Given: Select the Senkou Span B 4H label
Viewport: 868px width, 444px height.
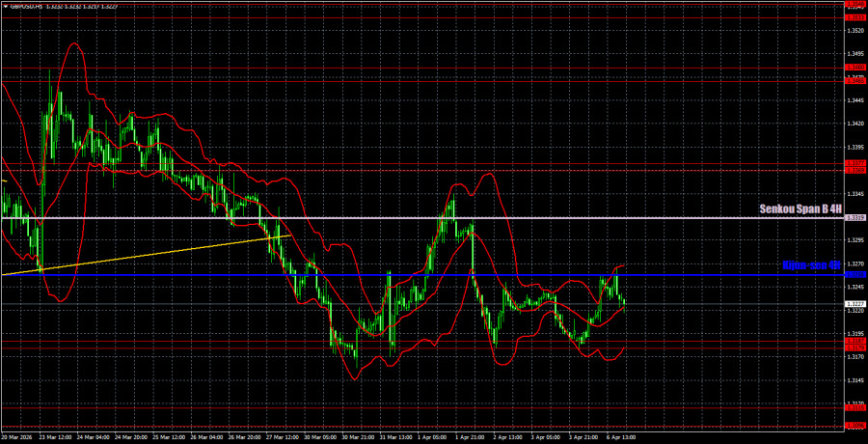Looking at the screenshot, I should click(x=801, y=209).
